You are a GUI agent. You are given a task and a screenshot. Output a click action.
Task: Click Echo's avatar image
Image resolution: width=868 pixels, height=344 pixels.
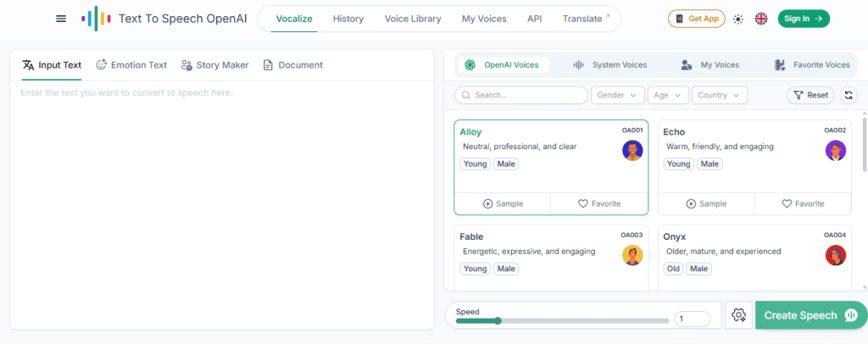[836, 151]
